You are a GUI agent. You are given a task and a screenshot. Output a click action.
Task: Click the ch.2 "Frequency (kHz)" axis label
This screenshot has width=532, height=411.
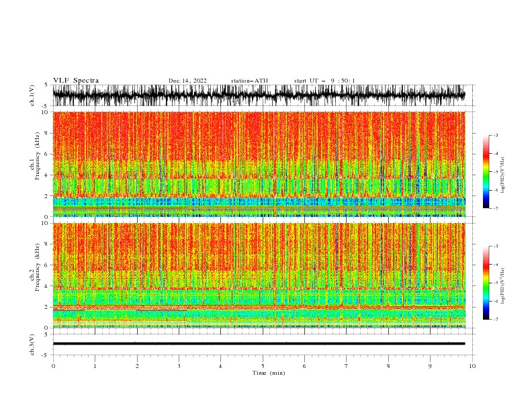pos(38,267)
